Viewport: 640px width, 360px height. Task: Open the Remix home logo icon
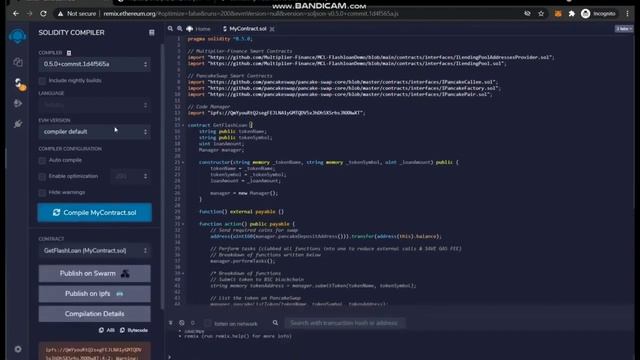pos(17,36)
